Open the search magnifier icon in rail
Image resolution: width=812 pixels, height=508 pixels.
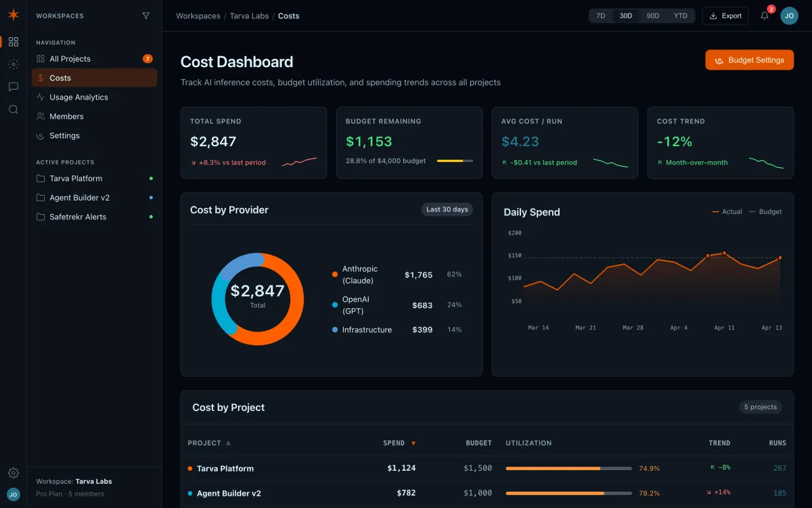14,109
